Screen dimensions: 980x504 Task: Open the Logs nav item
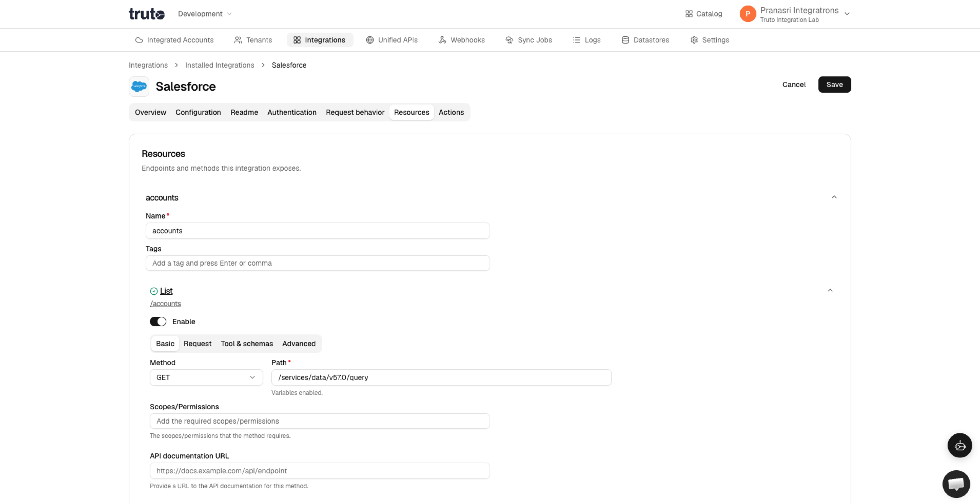tap(586, 40)
